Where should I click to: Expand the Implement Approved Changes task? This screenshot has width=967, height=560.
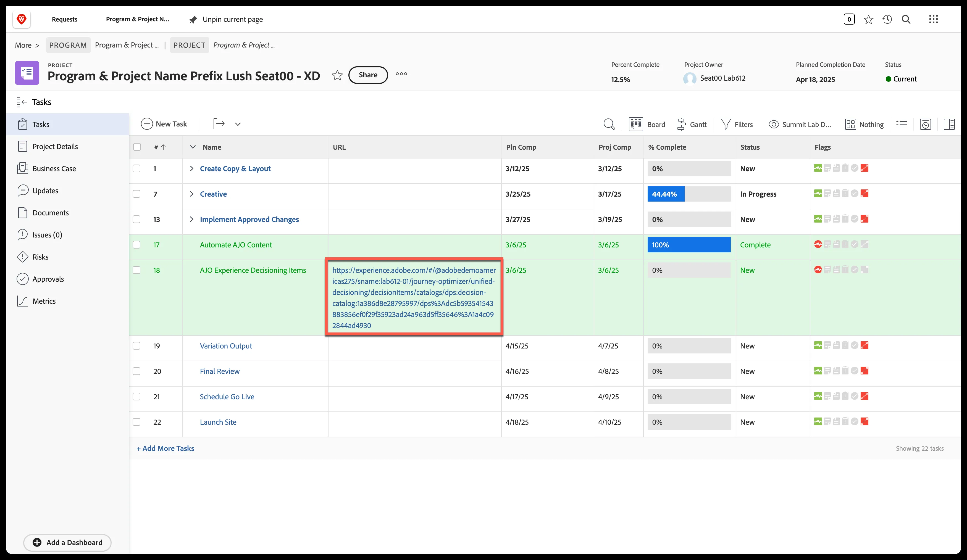point(191,219)
